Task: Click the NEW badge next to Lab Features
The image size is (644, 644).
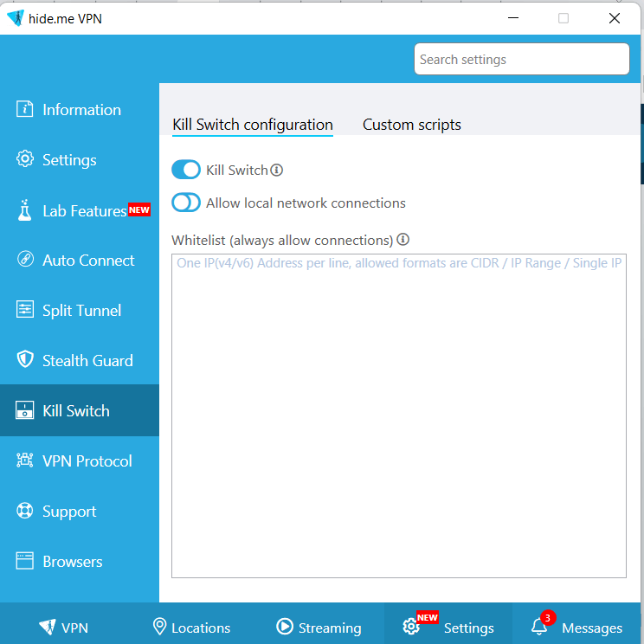Action: pyautogui.click(x=139, y=209)
